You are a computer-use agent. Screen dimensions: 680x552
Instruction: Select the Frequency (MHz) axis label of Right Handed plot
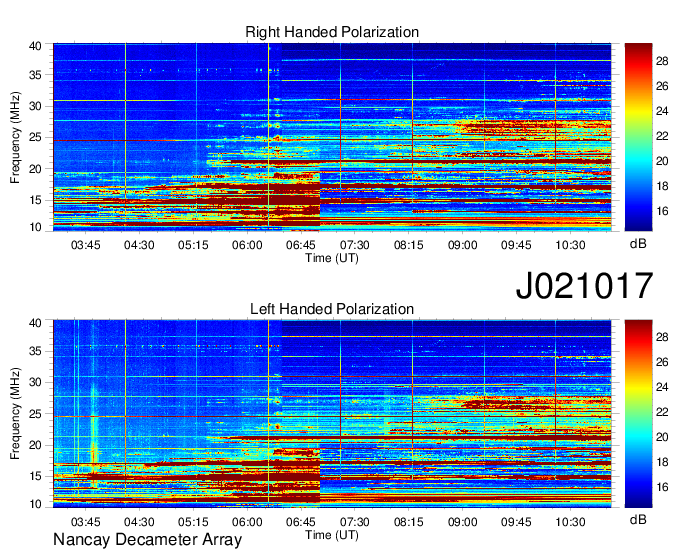[x=15, y=137]
